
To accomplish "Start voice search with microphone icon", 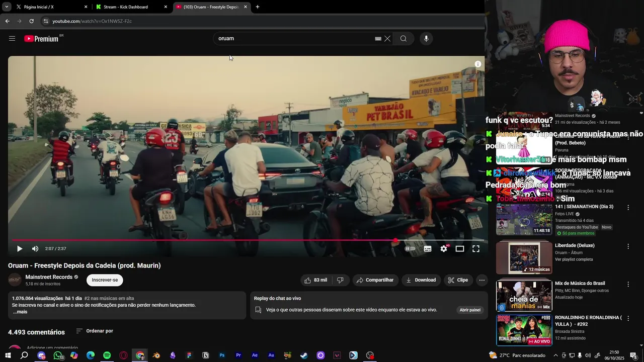I will [426, 39].
